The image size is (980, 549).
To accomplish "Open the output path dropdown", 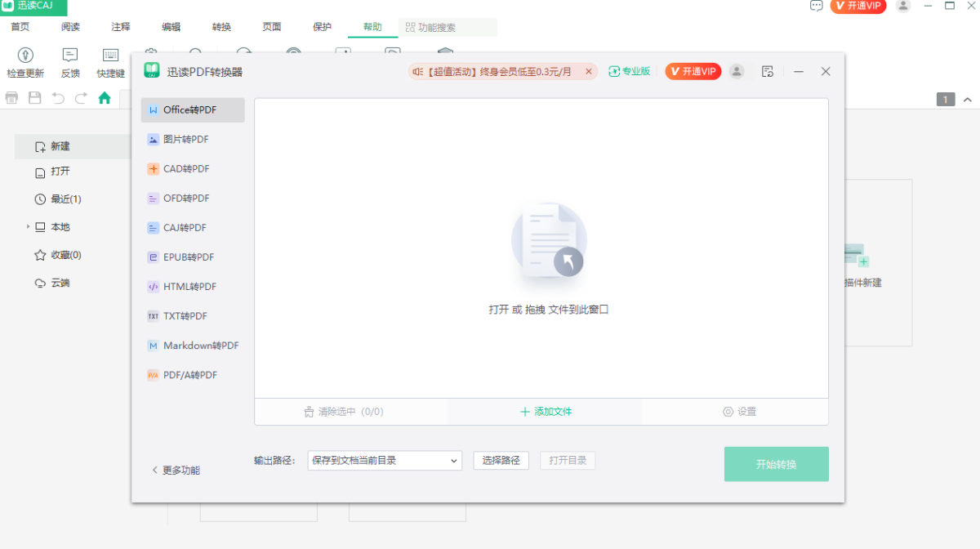I will pyautogui.click(x=384, y=460).
